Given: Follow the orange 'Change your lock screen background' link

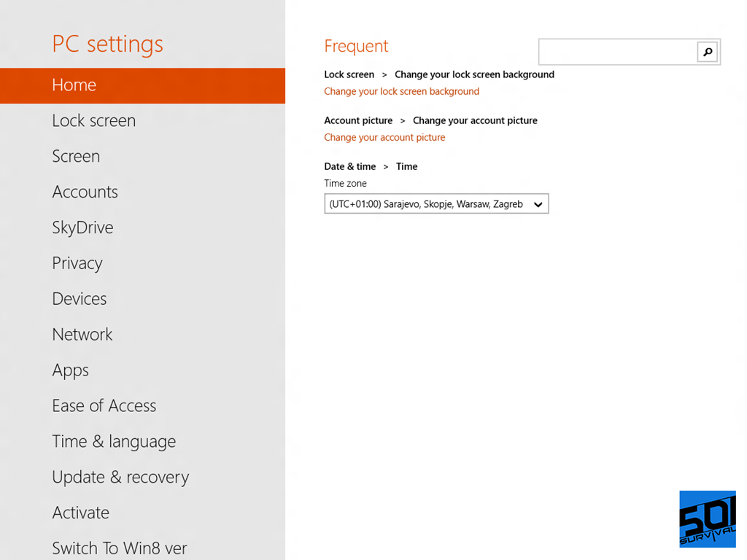Looking at the screenshot, I should pyautogui.click(x=402, y=91).
